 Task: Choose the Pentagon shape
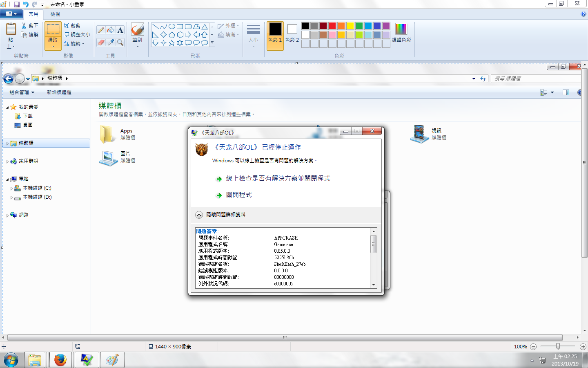point(171,35)
